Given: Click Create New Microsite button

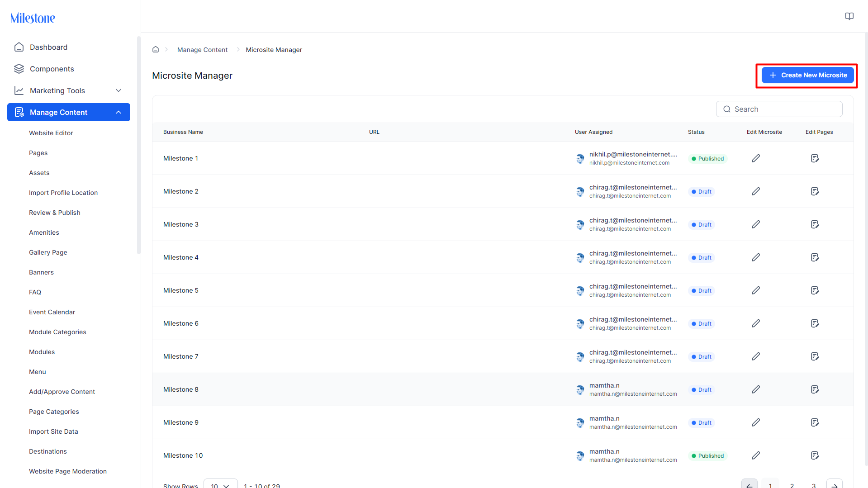Looking at the screenshot, I should tap(808, 75).
